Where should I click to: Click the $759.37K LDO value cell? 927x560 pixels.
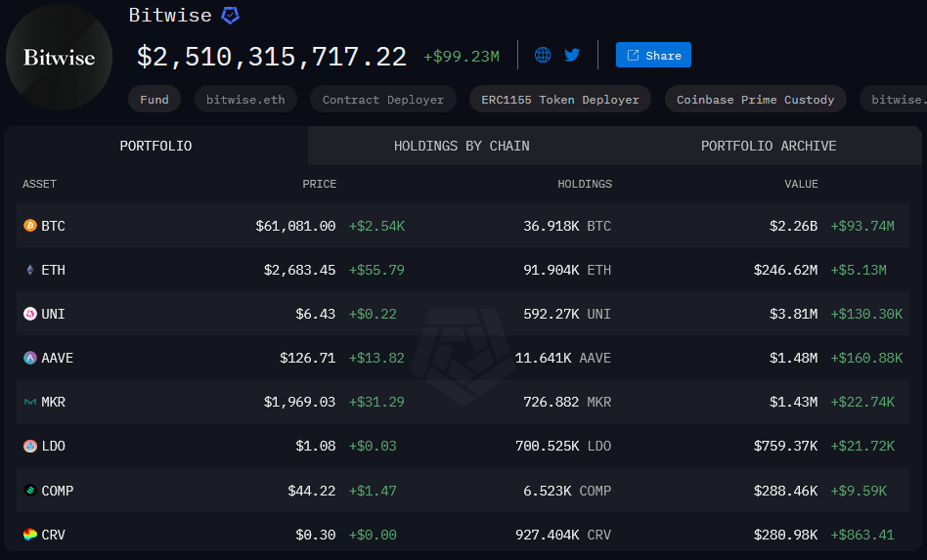pyautogui.click(x=786, y=446)
